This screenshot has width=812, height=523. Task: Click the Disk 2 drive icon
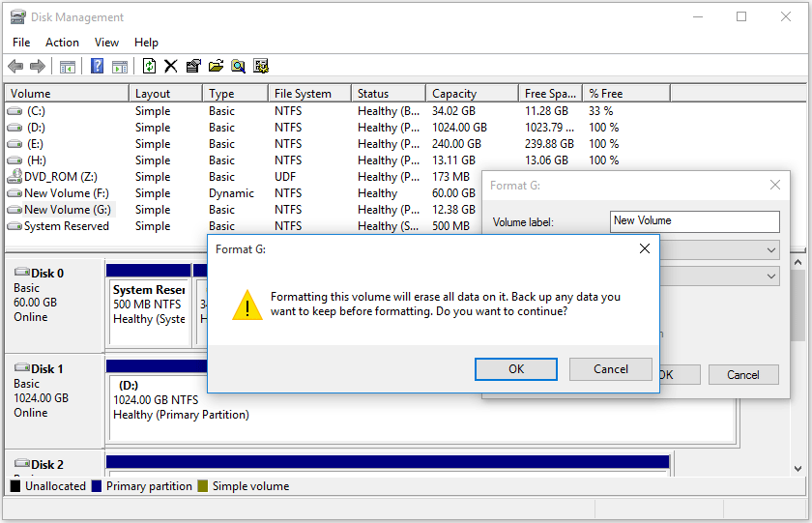pos(21,463)
